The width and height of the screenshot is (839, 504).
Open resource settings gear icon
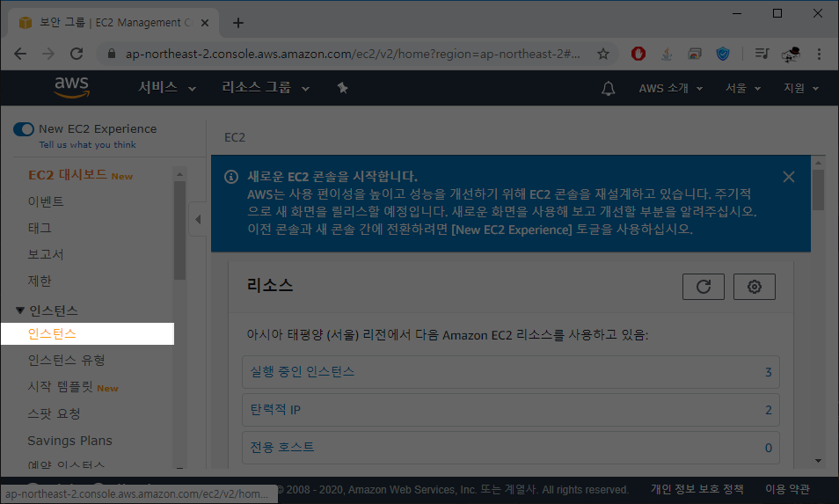[x=754, y=287]
